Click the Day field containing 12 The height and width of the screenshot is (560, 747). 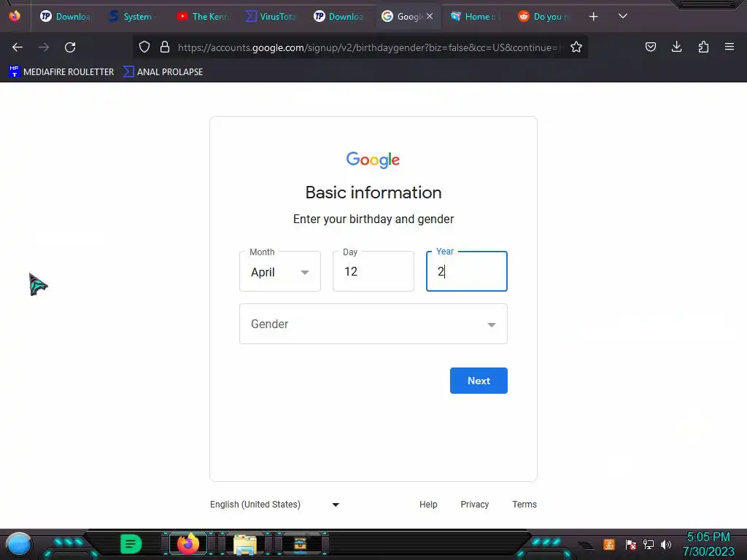pos(373,271)
